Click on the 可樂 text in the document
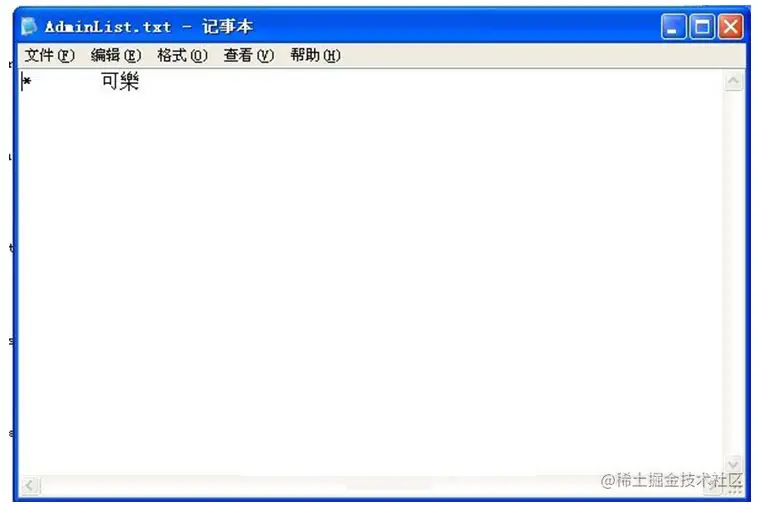This screenshot has height=505, width=759. pyautogui.click(x=121, y=81)
